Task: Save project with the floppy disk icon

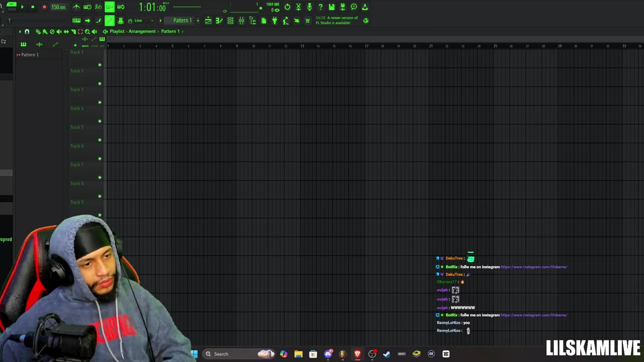Action: 332,7
